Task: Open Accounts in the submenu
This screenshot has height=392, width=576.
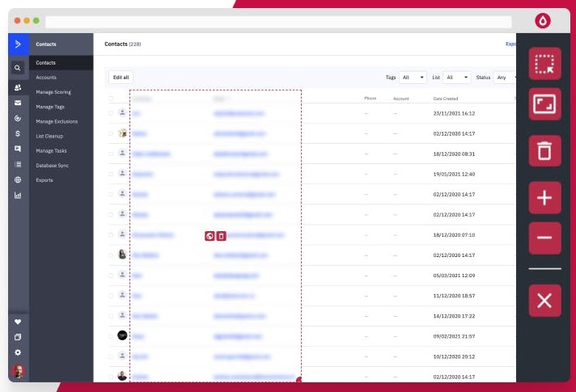Action: [x=46, y=78]
